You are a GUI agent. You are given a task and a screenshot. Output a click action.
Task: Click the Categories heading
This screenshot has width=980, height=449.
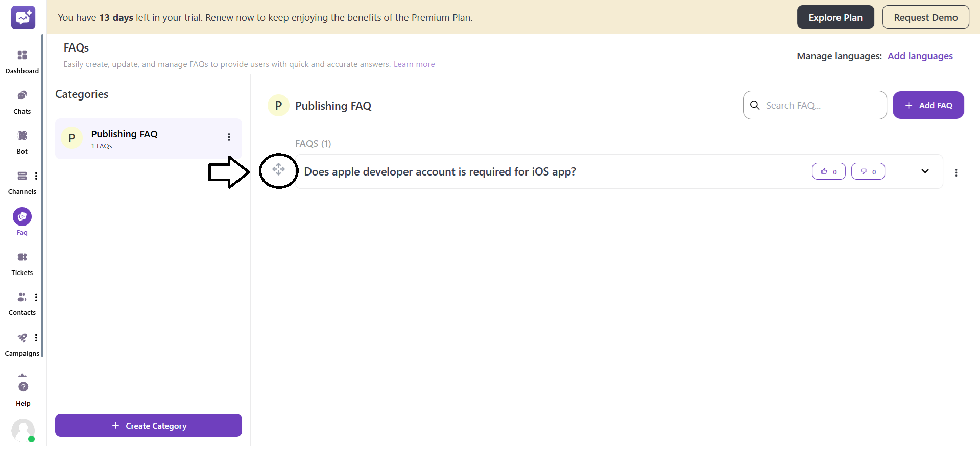pos(82,94)
